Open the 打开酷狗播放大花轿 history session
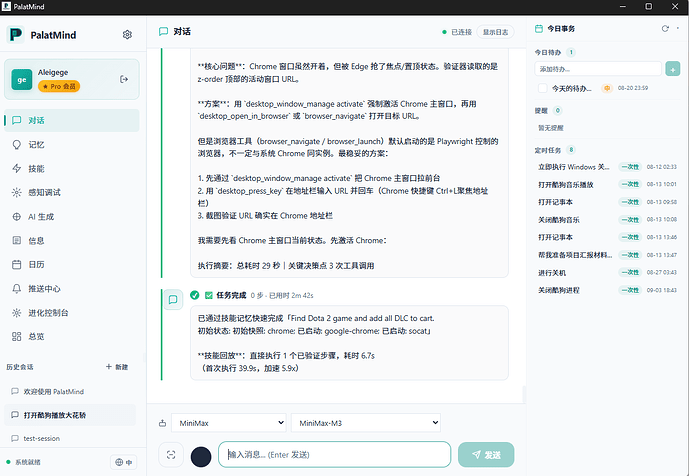 70,415
